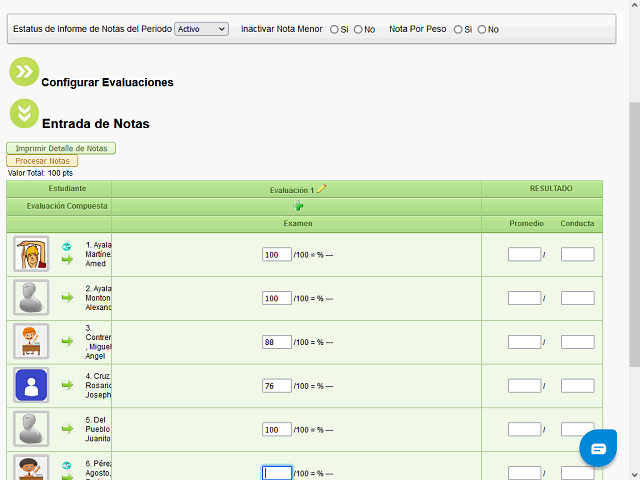Click the scrollbar up arrow
The image size is (640, 480).
[x=634, y=5]
